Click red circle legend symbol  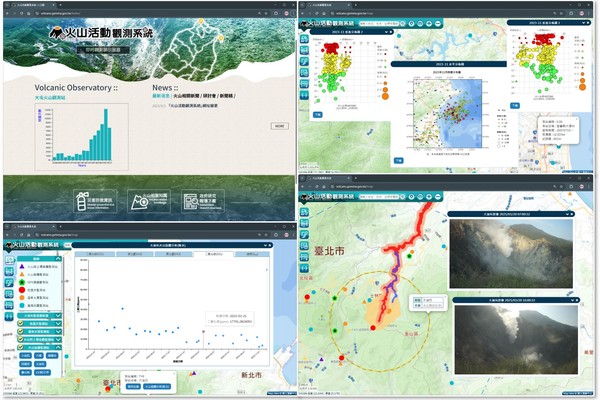coord(22,290)
